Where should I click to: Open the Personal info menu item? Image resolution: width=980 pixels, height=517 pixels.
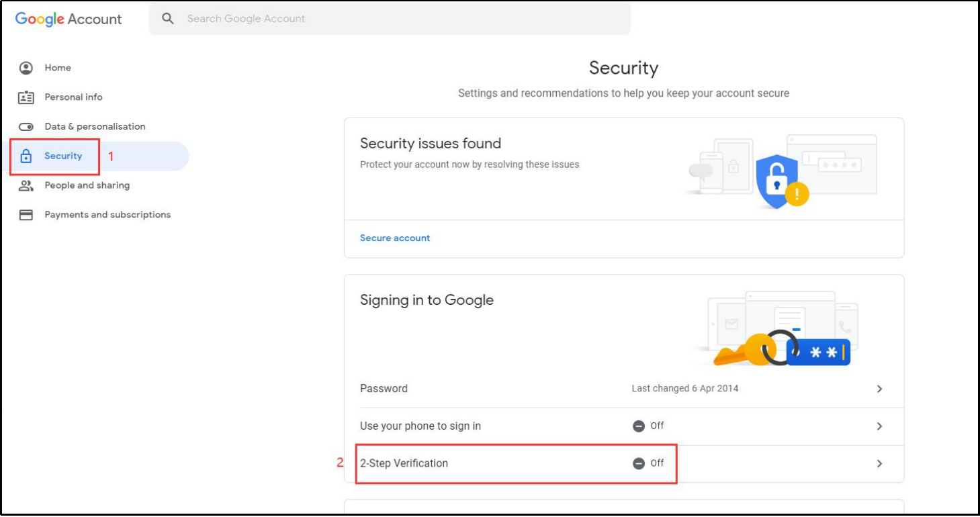[73, 97]
